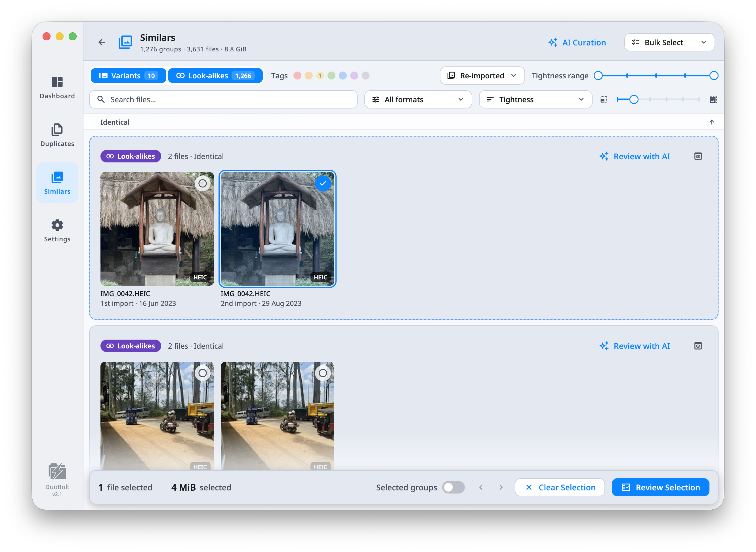Click the AI Curation sparkle icon
The height and width of the screenshot is (552, 756).
553,42
